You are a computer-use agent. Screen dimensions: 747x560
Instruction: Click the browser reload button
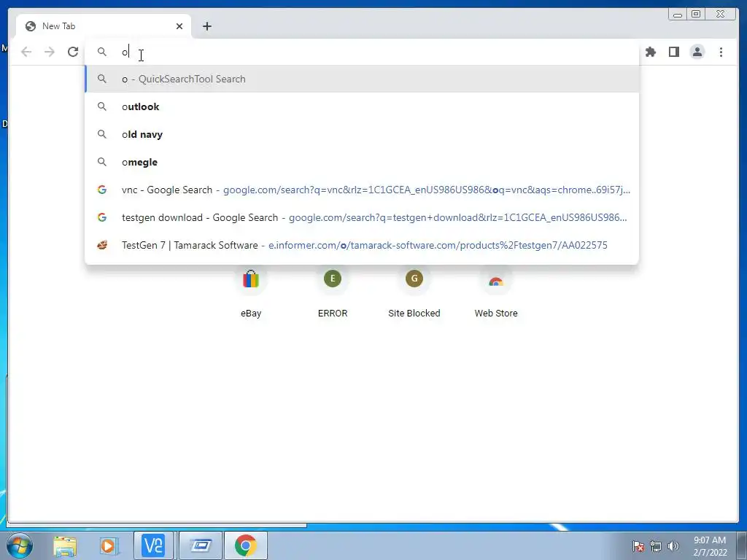click(x=73, y=52)
